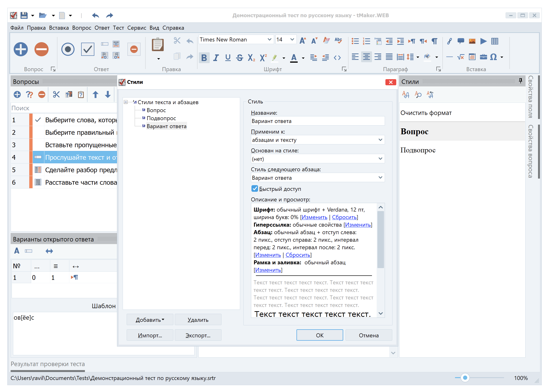Move question up with blue up arrow

tap(96, 95)
